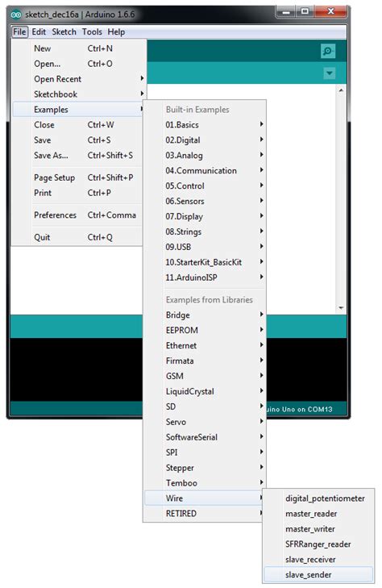Viewport: 382px width, 588px height.
Task: Choose Save in File menu
Action: (x=78, y=140)
